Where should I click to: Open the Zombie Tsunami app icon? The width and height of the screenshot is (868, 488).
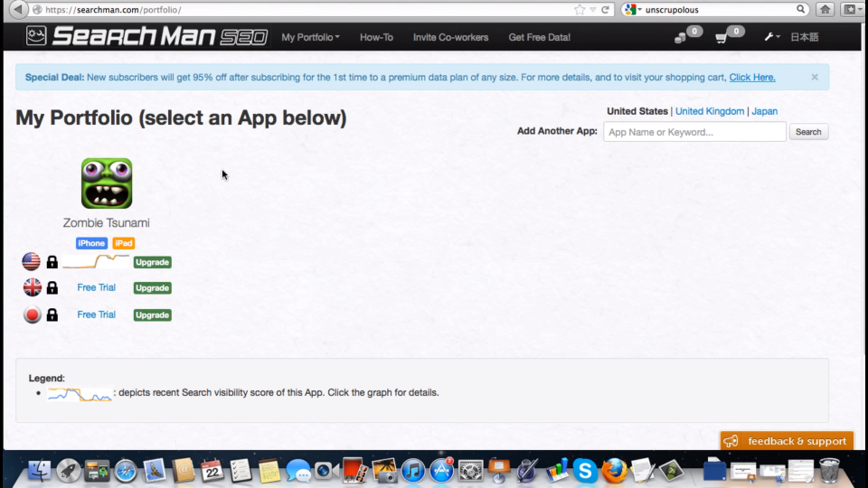[x=107, y=183]
